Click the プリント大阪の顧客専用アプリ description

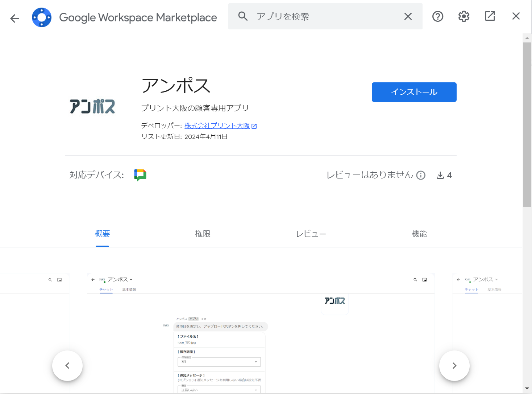195,108
